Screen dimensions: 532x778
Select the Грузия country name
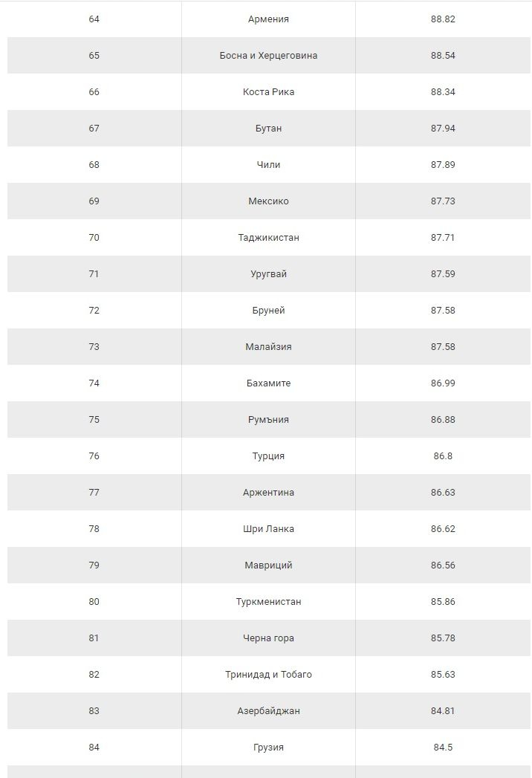pyautogui.click(x=268, y=748)
